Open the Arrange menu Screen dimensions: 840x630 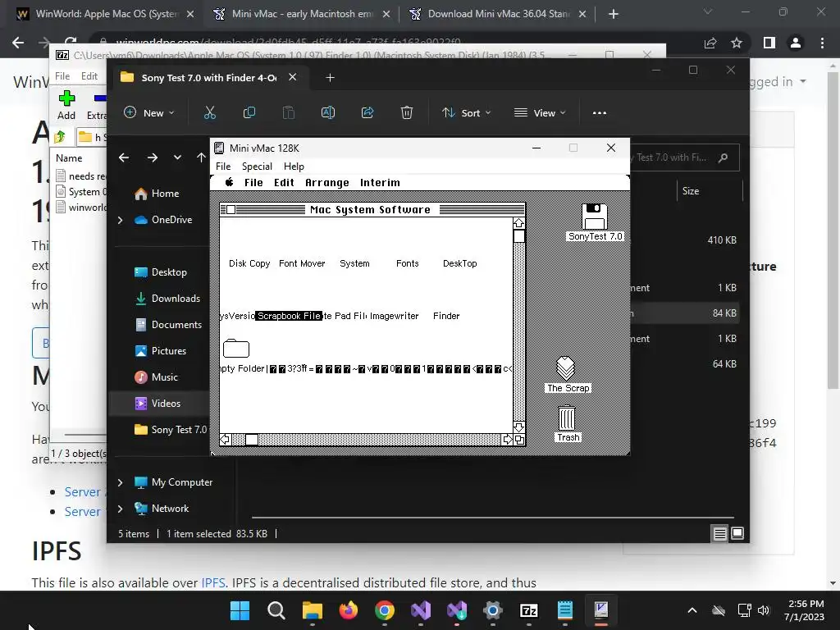point(326,183)
